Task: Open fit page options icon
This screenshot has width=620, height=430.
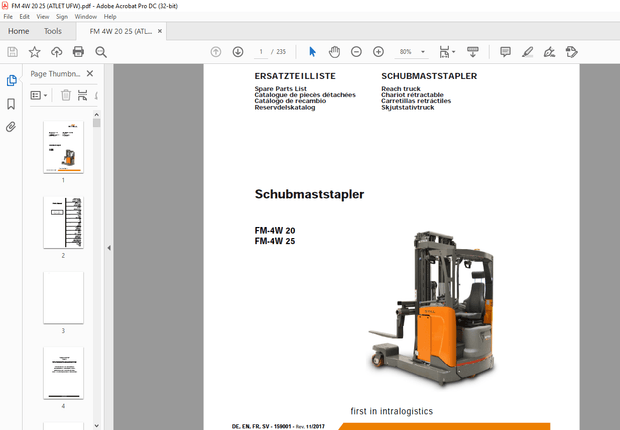Action: [x=446, y=52]
